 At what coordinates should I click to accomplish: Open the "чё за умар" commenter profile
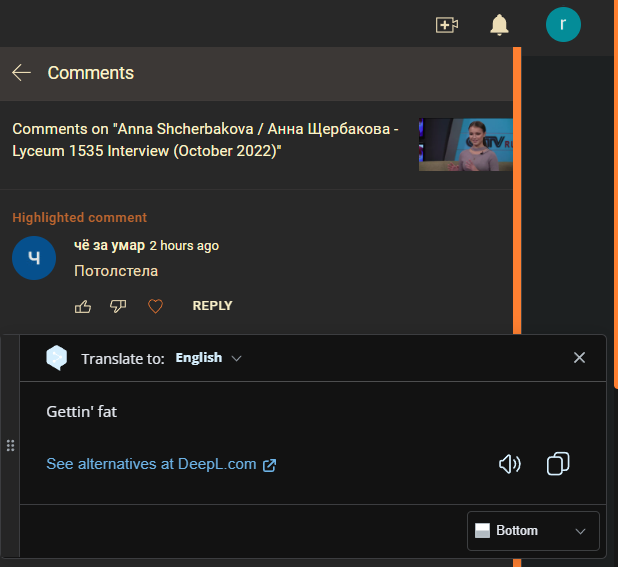click(x=109, y=245)
